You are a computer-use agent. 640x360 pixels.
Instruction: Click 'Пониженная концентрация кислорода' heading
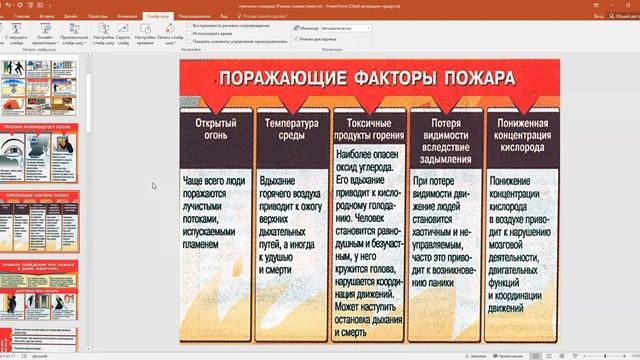(x=522, y=135)
